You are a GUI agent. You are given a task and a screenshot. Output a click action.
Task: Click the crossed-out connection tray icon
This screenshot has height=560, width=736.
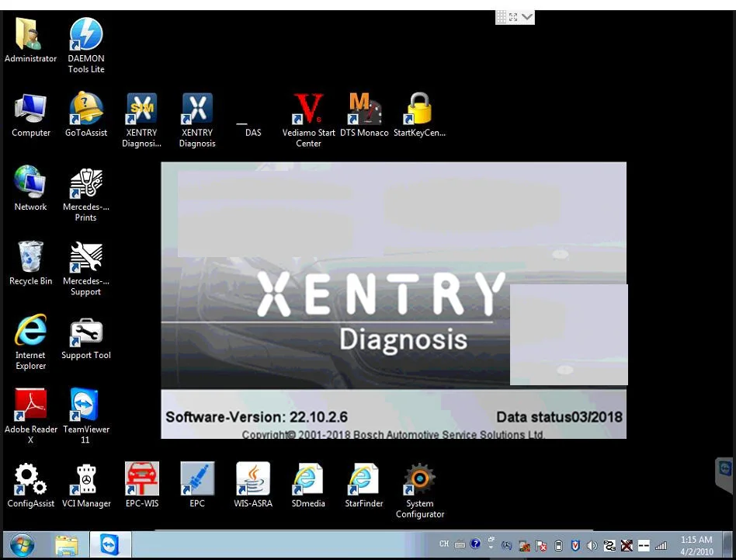627,545
